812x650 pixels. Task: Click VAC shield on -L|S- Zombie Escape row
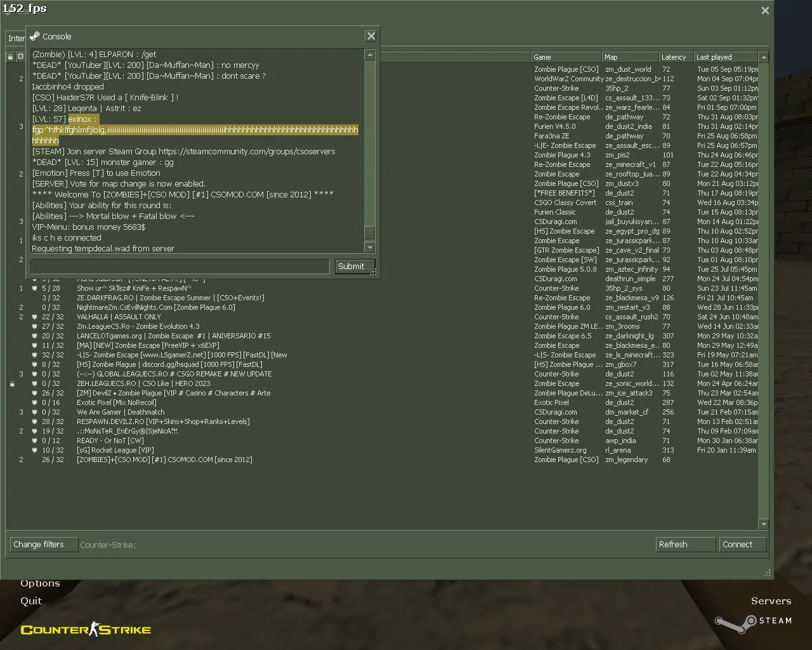click(x=34, y=355)
